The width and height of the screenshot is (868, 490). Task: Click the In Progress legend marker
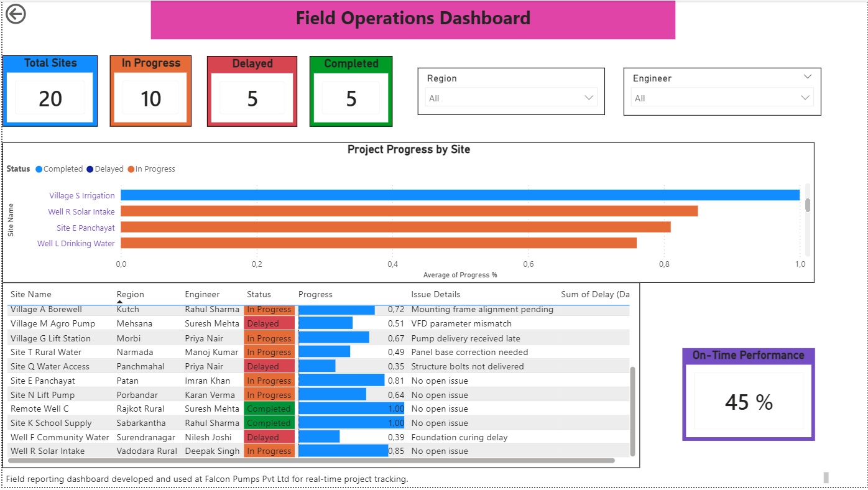[131, 169]
